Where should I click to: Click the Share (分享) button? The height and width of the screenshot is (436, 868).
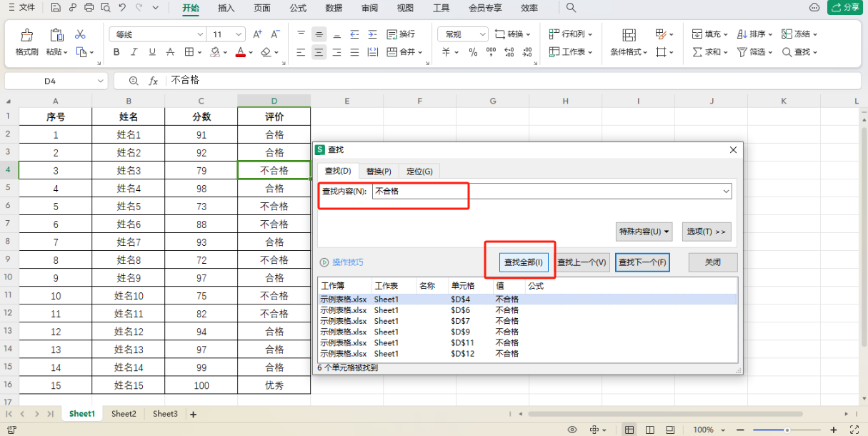click(x=845, y=7)
